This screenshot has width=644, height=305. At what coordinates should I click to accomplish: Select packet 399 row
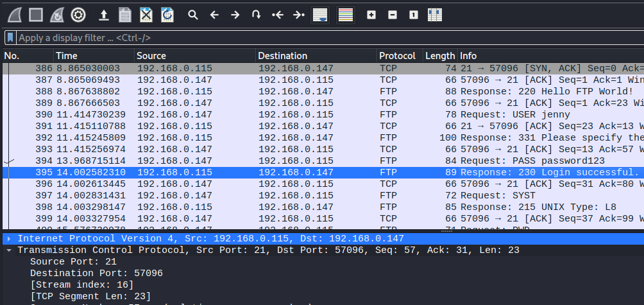[323, 218]
